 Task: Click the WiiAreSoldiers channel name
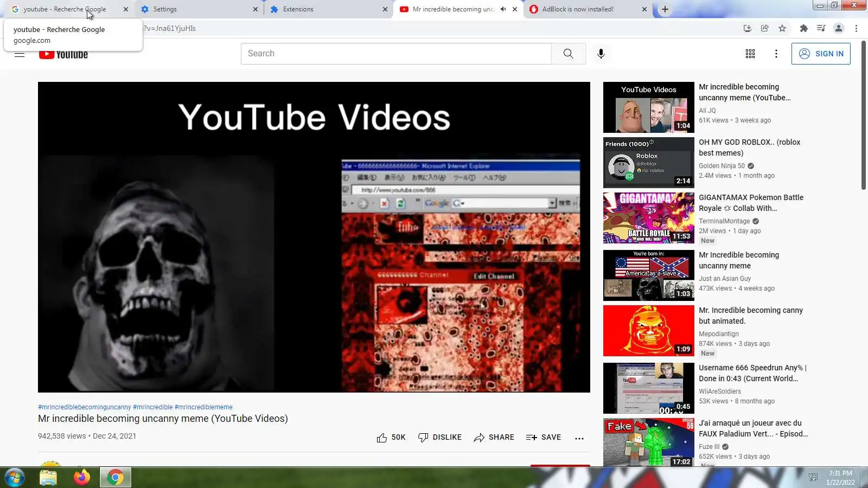[720, 391]
